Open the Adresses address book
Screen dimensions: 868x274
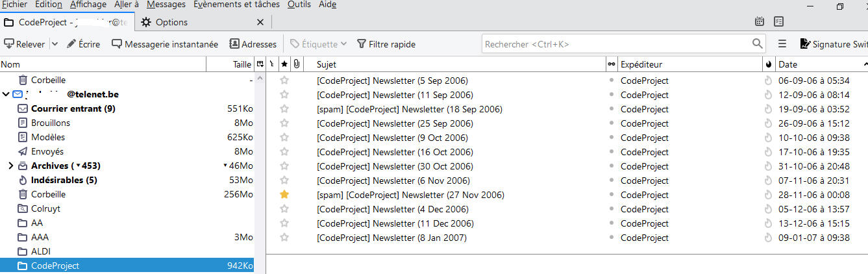pos(253,44)
